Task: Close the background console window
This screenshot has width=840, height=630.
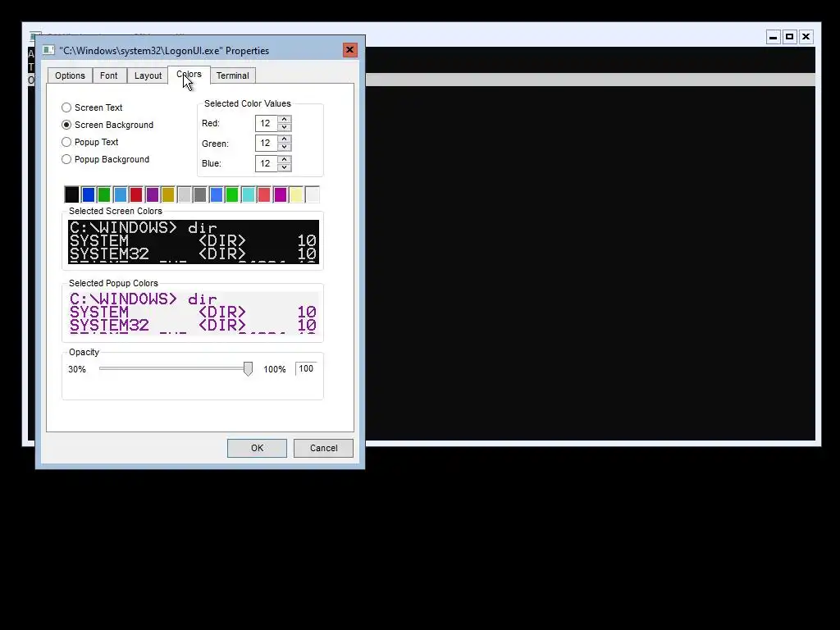Action: click(x=806, y=37)
